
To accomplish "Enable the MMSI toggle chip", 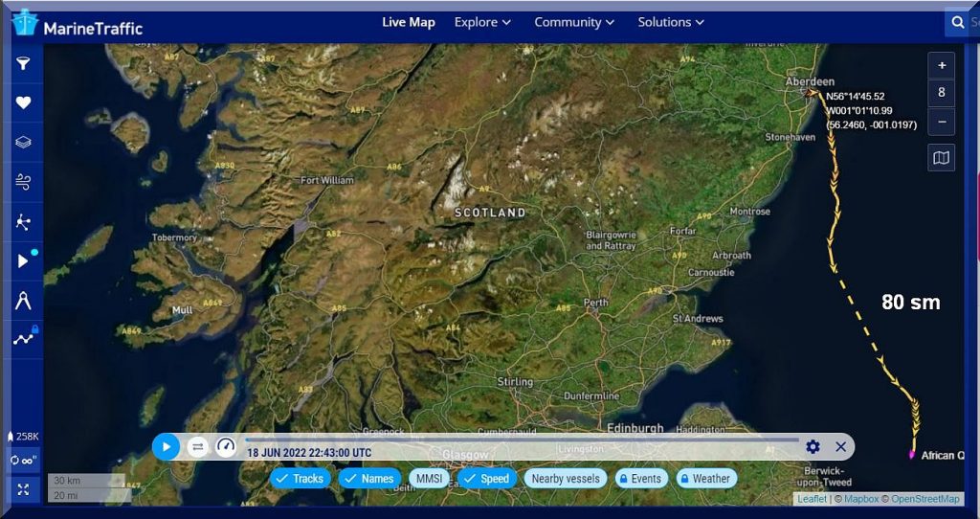I will (429, 479).
